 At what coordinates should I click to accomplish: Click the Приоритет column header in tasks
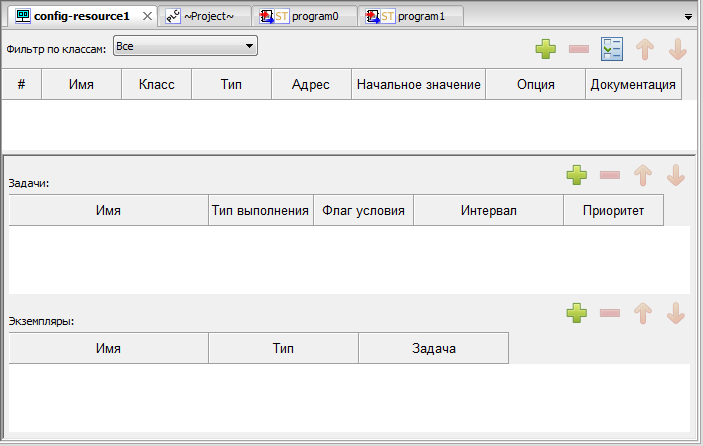pyautogui.click(x=613, y=211)
